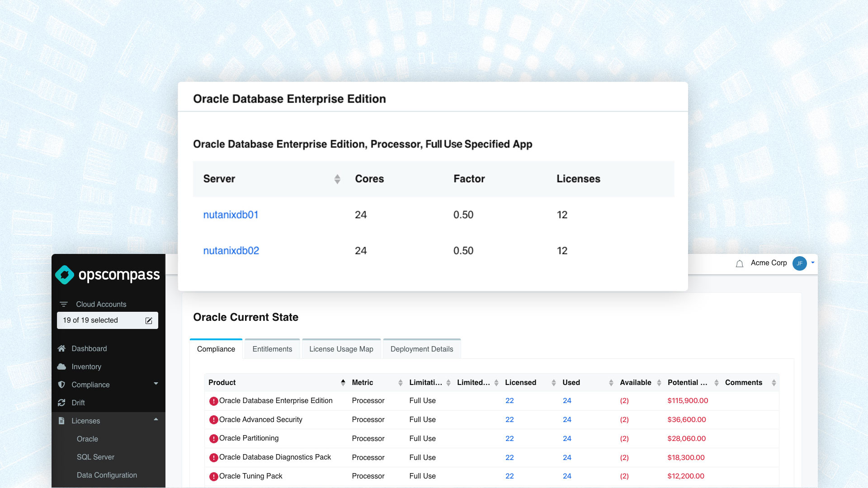Click the Oracle Tuning Pack product name
868x488 pixels.
tap(250, 476)
